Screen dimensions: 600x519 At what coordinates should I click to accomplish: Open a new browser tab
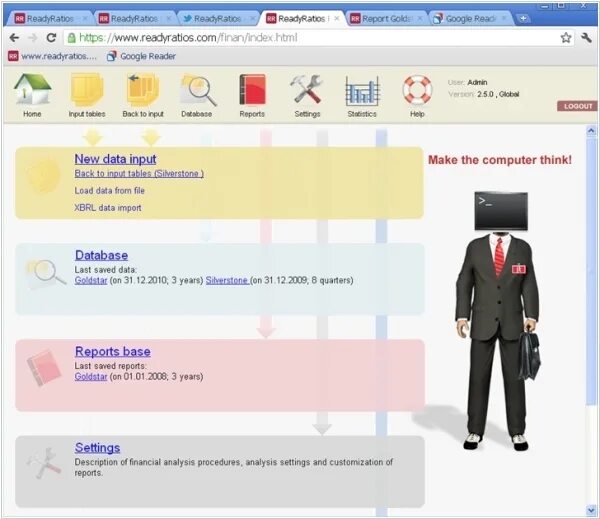pyautogui.click(x=523, y=18)
